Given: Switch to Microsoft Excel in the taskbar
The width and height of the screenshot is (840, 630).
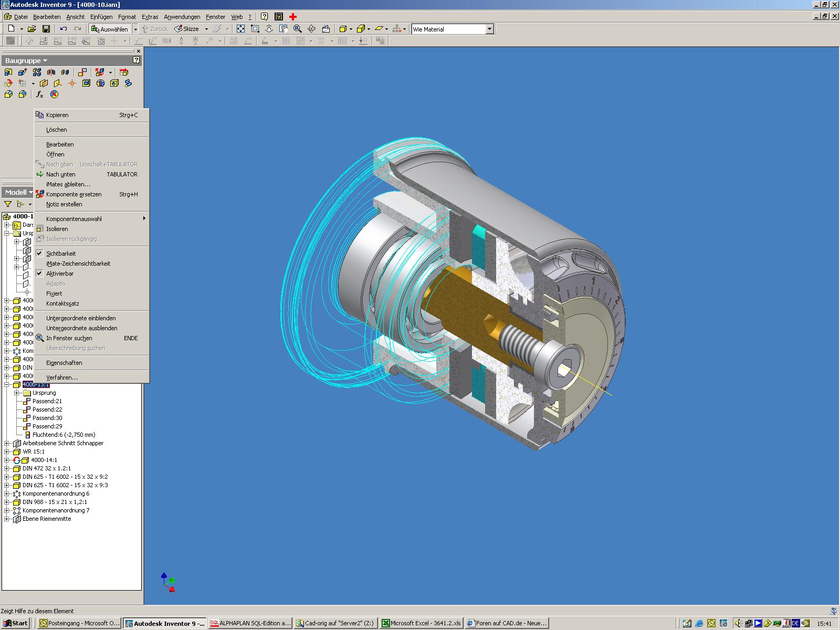Looking at the screenshot, I should pyautogui.click(x=422, y=623).
